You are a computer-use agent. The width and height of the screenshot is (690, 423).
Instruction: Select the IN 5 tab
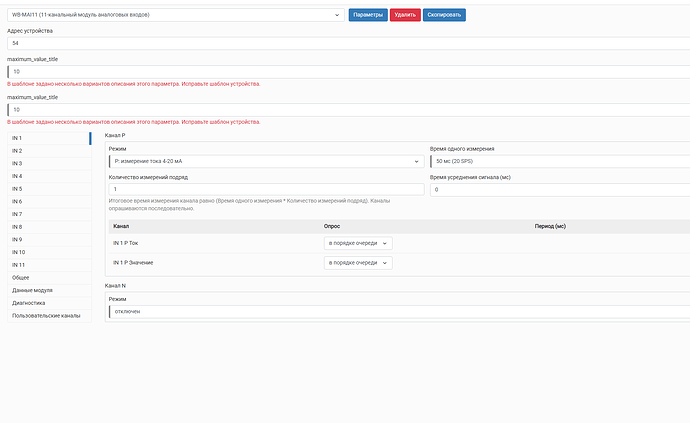pyautogui.click(x=49, y=189)
